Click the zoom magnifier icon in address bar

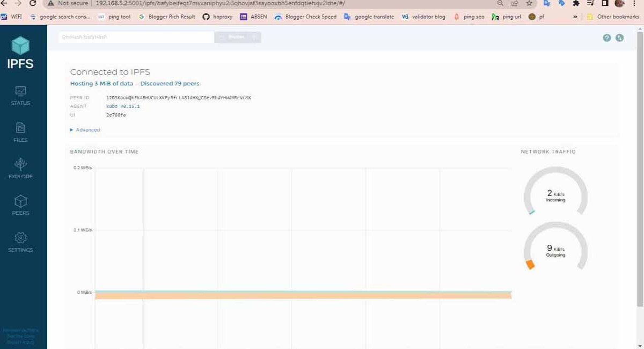500,3
